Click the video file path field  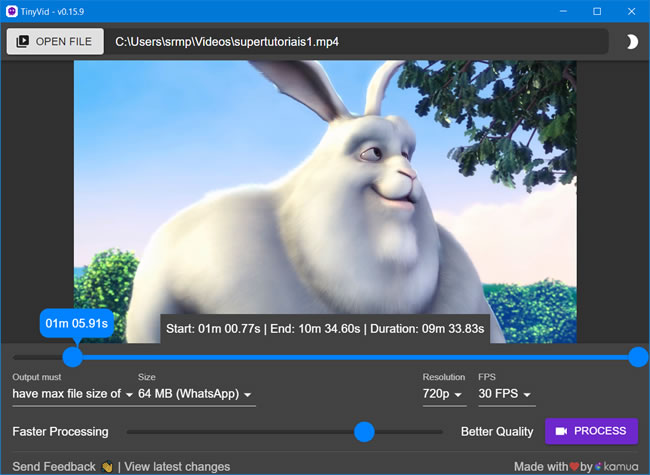[x=358, y=41]
